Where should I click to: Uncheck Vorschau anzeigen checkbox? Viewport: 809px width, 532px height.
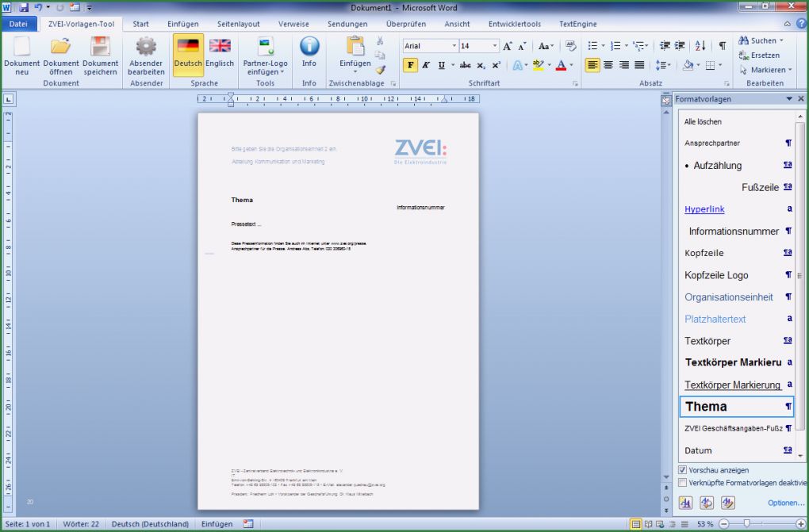click(683, 470)
